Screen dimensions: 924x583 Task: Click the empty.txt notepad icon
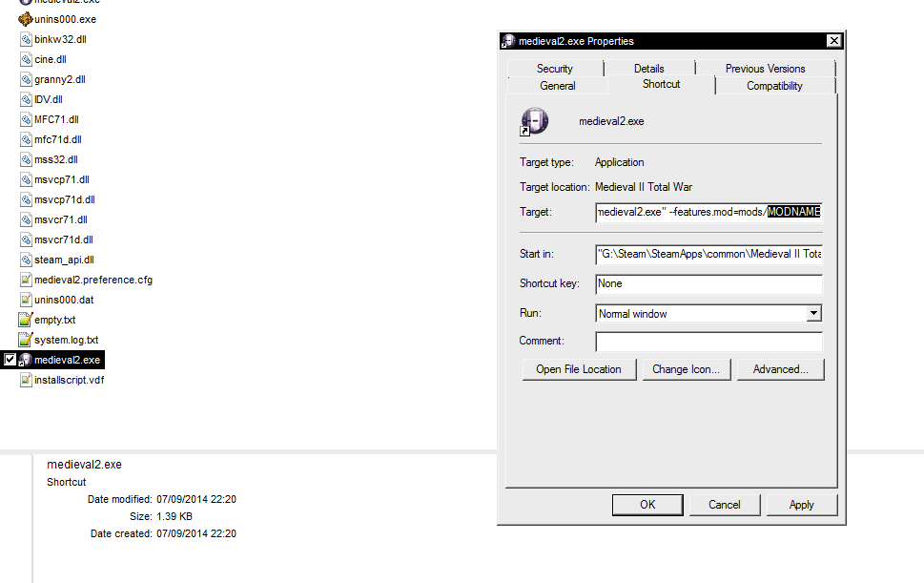click(x=26, y=320)
